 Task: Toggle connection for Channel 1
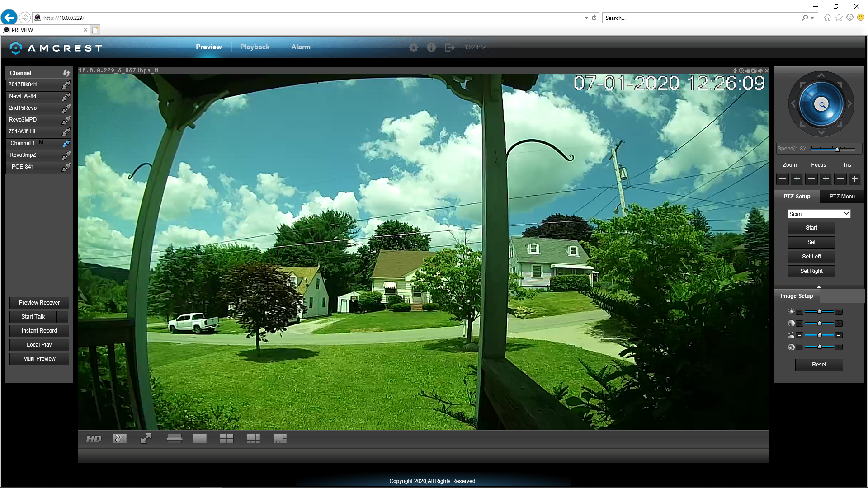tap(66, 144)
